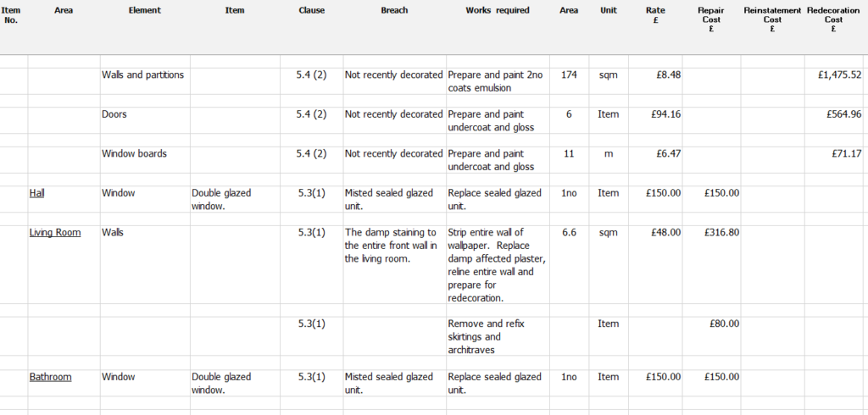Select the "Window boards" element cell
The width and height of the screenshot is (868, 415).
pos(134,154)
